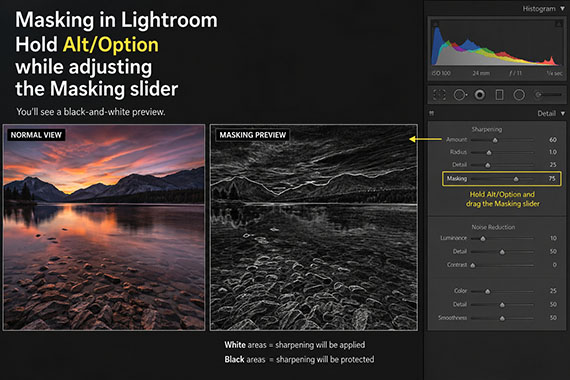Click the Amount value 60
Screen dimensions: 570x380
553,140
